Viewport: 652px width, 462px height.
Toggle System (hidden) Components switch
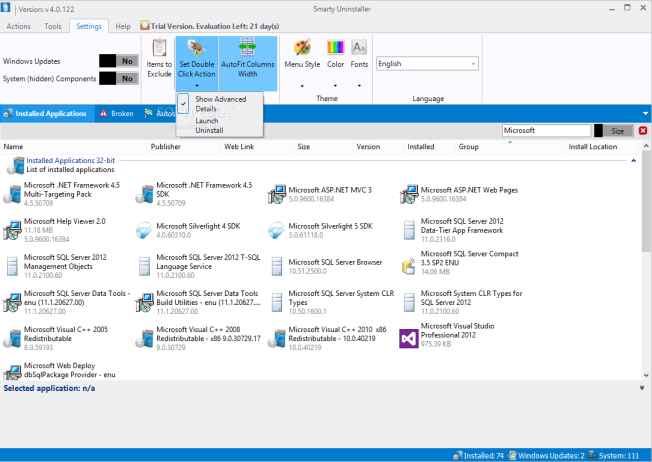coord(119,79)
